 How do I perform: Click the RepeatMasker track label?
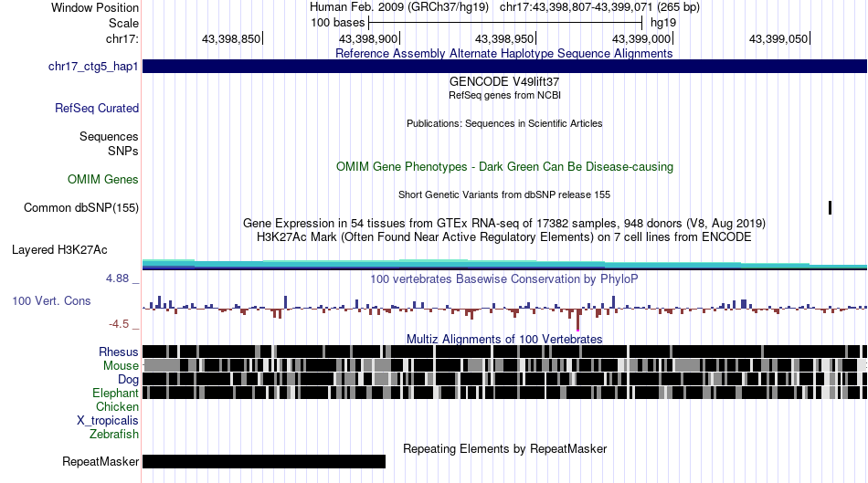[x=101, y=461]
